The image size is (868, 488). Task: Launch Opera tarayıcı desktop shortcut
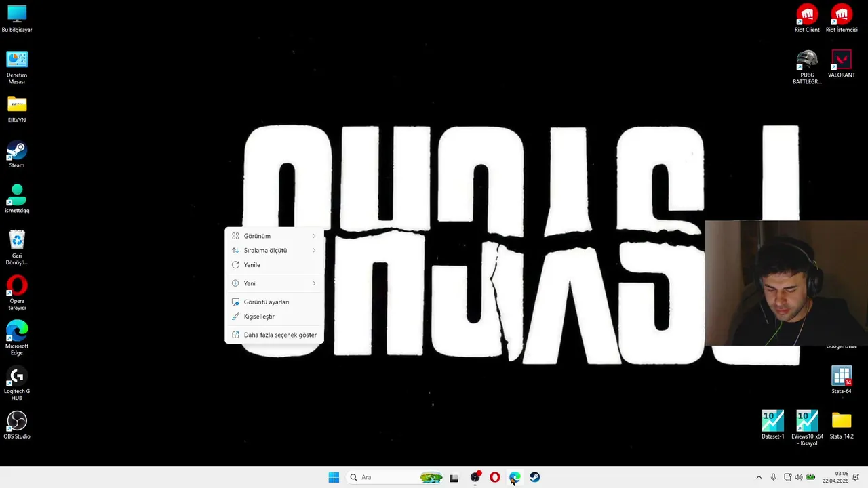tap(17, 293)
